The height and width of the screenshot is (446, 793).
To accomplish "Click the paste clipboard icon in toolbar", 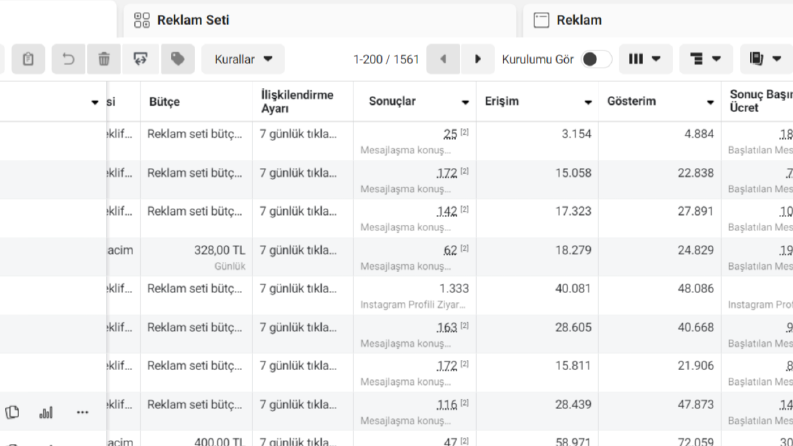I will point(28,59).
